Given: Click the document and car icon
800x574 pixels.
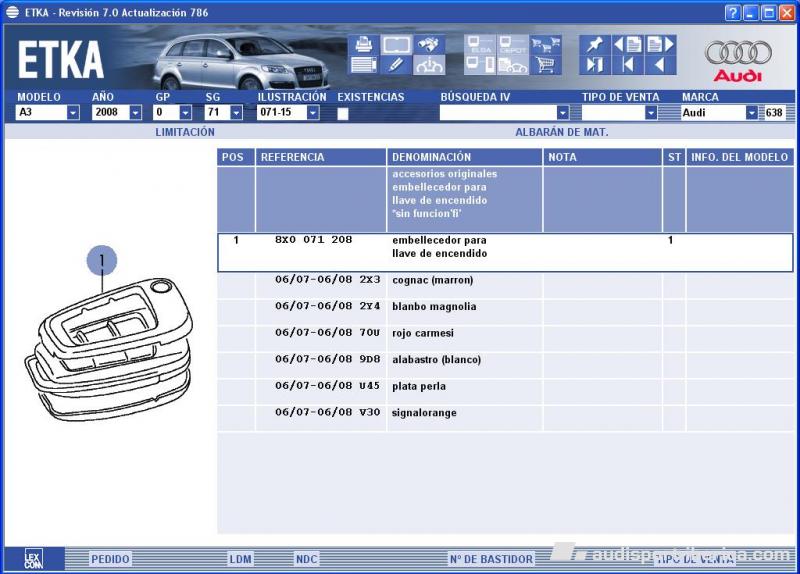Looking at the screenshot, I should [512, 65].
